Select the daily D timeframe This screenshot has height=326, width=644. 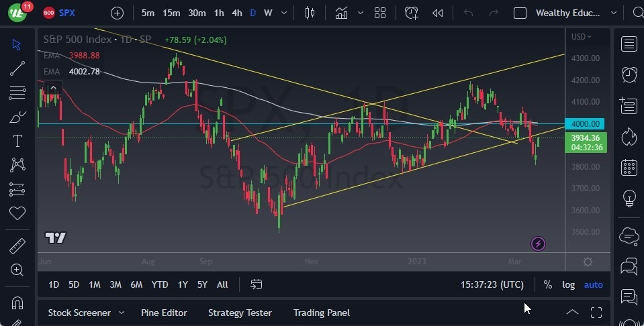(x=252, y=13)
